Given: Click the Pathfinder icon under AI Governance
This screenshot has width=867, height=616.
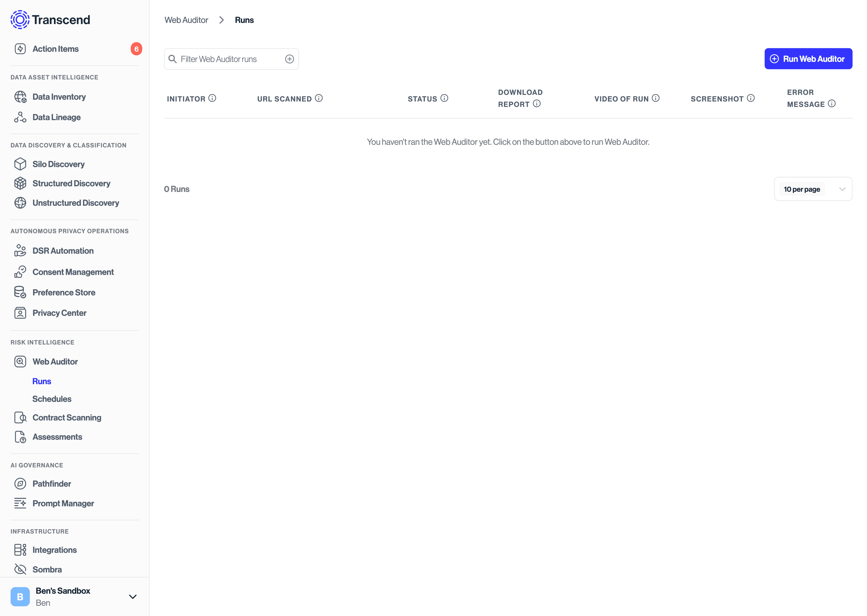Looking at the screenshot, I should (20, 483).
